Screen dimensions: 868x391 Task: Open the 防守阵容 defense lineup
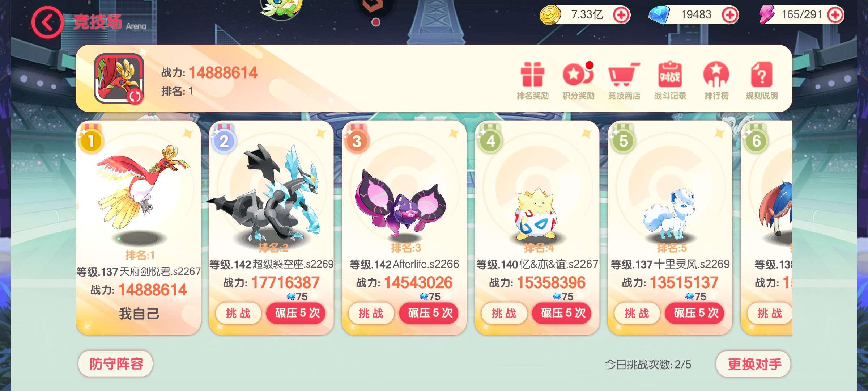116,364
